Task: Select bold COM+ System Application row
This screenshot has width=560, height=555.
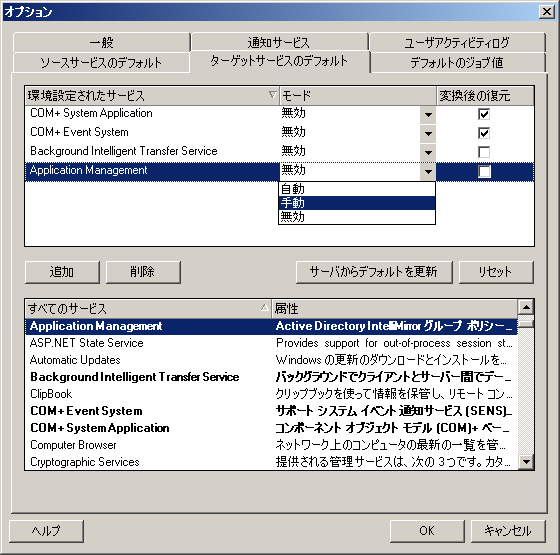Action: click(x=271, y=428)
